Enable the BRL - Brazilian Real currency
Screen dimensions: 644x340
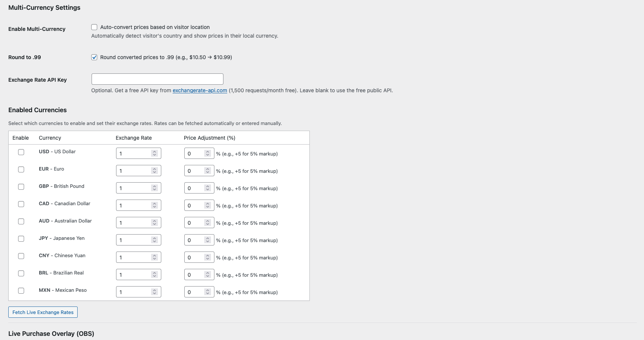21,273
